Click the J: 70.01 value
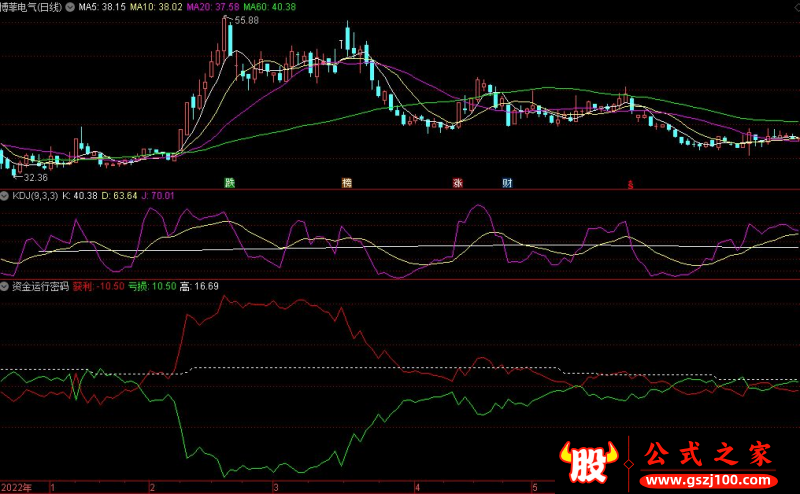The width and height of the screenshot is (800, 494). (x=158, y=196)
